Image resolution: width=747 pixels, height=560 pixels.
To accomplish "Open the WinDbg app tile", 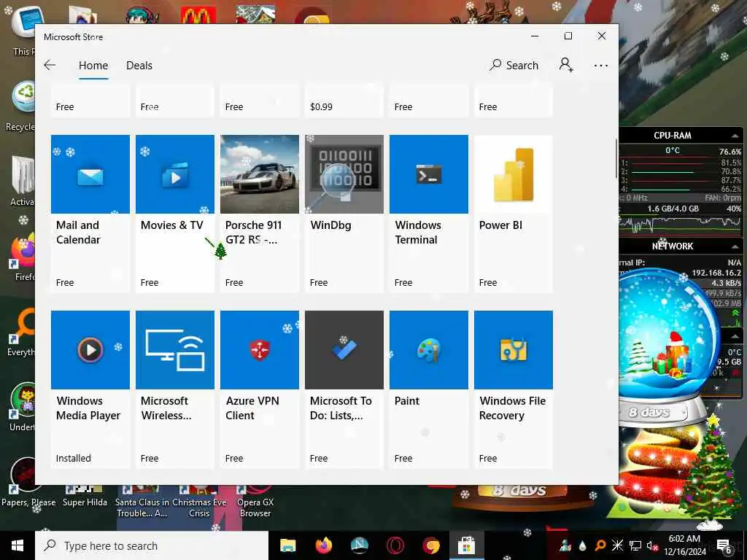I will pos(344,214).
